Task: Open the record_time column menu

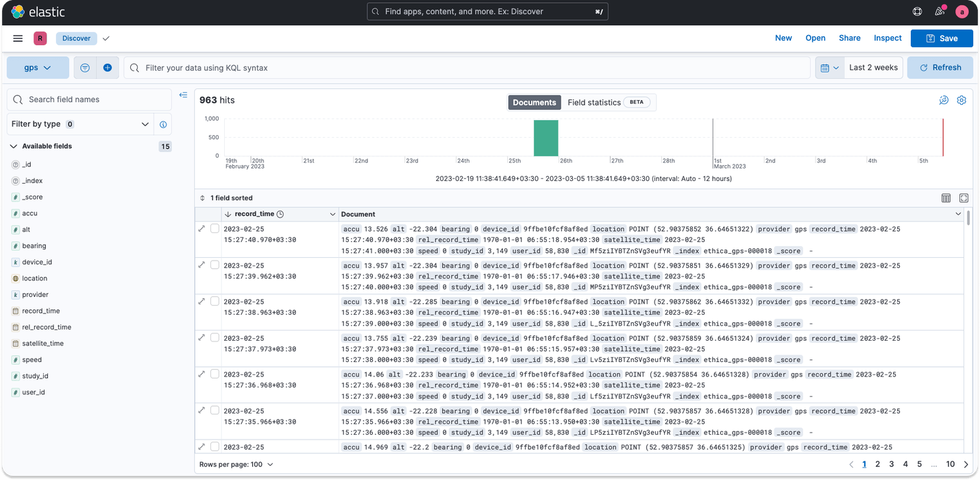Action: coord(333,213)
